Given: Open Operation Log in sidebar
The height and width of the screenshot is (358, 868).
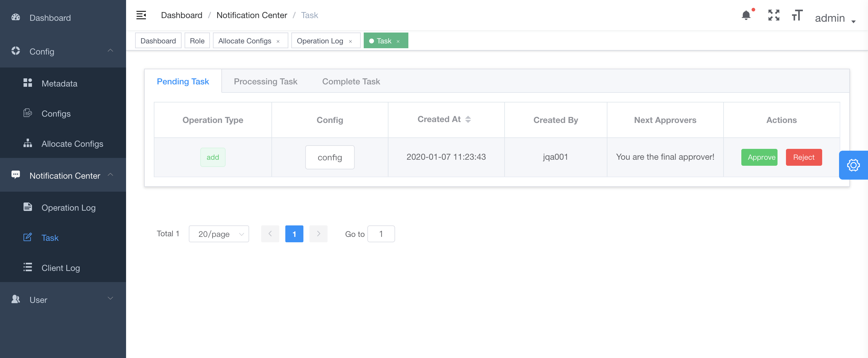Looking at the screenshot, I should click(68, 207).
